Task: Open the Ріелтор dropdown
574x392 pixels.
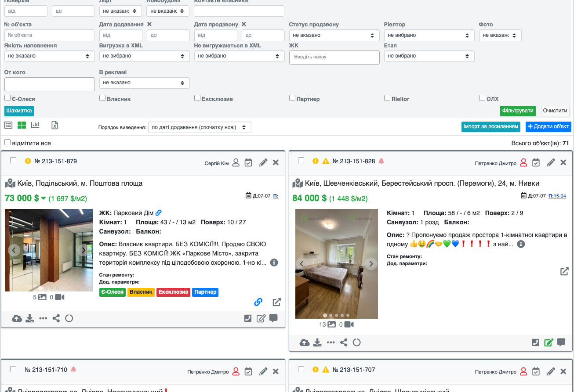Action: point(429,35)
